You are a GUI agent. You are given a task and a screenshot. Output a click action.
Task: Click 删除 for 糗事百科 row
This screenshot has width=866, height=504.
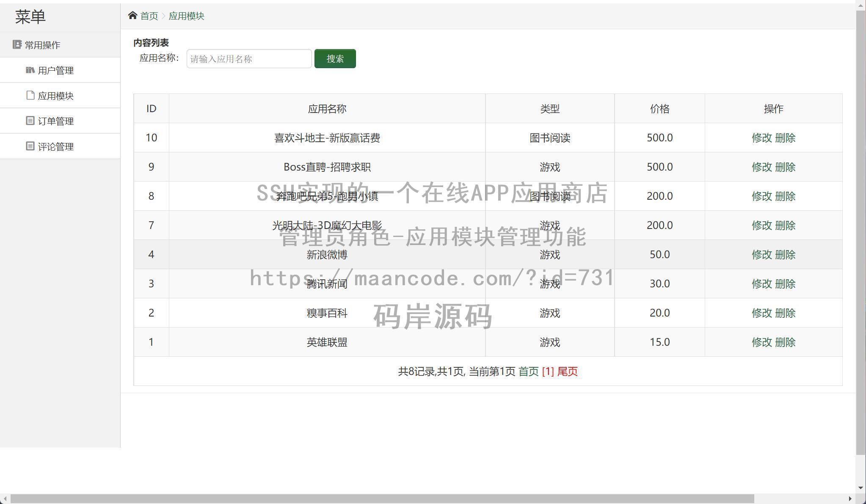click(x=785, y=313)
